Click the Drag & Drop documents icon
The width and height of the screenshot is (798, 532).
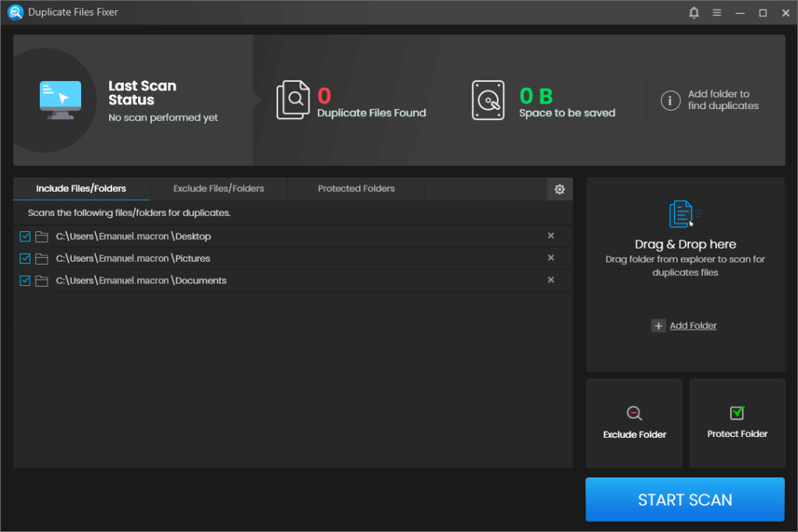coord(683,214)
